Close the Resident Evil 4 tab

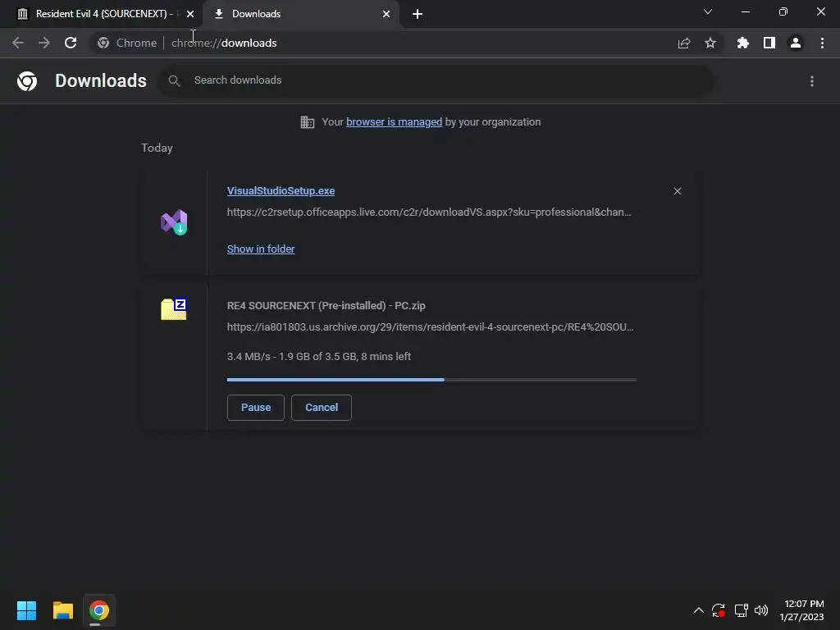190,14
